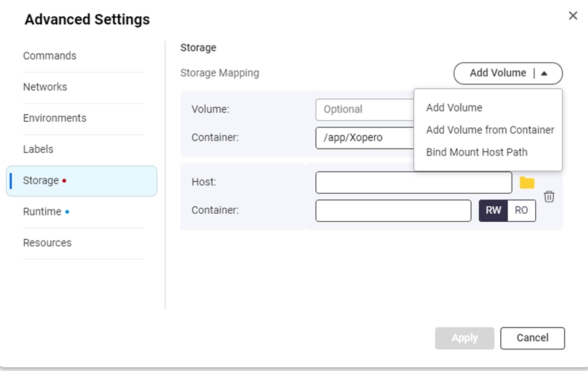This screenshot has height=371, width=588.
Task: Show the Resources section
Action: click(47, 243)
